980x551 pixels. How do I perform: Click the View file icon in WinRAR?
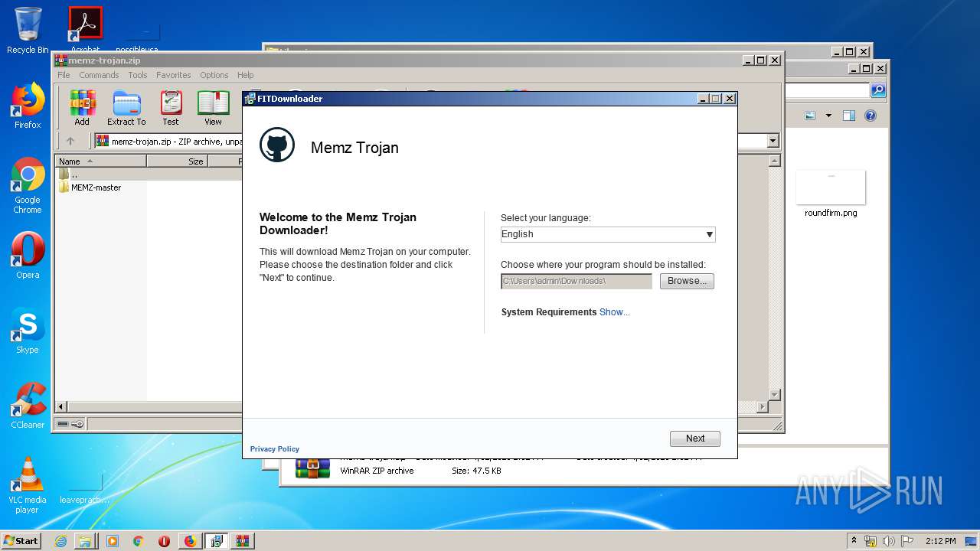click(213, 108)
